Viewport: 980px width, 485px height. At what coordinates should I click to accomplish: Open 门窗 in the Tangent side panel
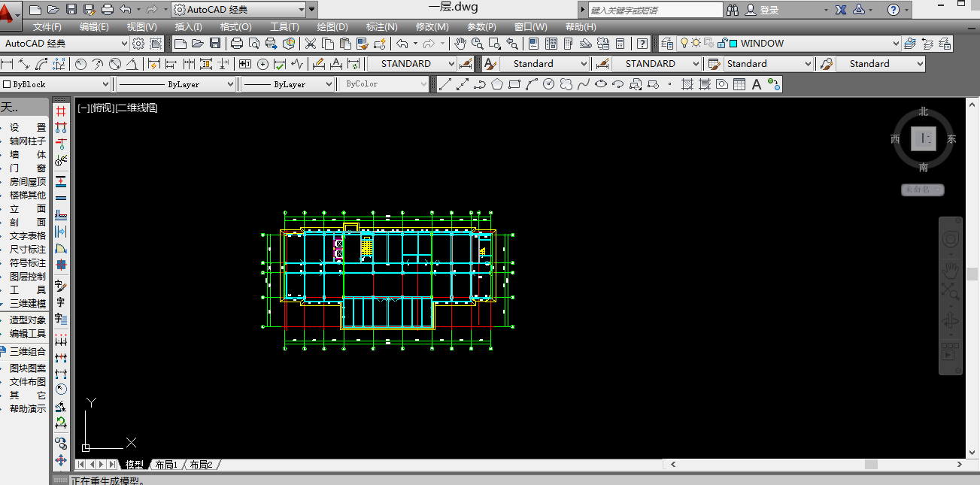pos(27,168)
